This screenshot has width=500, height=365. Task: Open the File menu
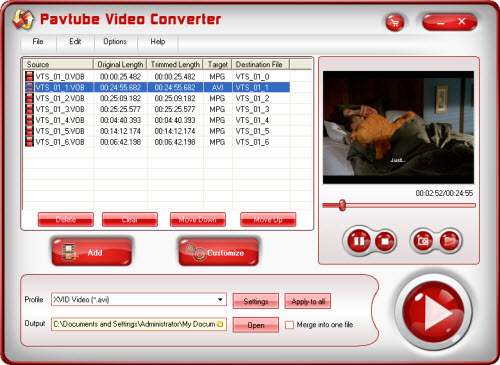(38, 42)
